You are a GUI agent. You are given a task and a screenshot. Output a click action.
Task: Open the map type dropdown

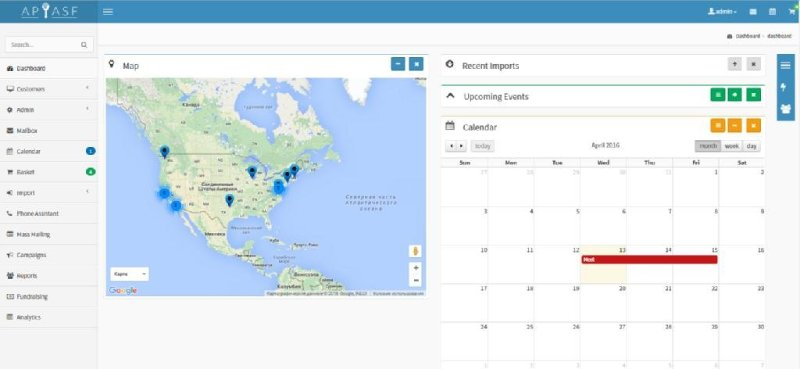click(x=130, y=274)
